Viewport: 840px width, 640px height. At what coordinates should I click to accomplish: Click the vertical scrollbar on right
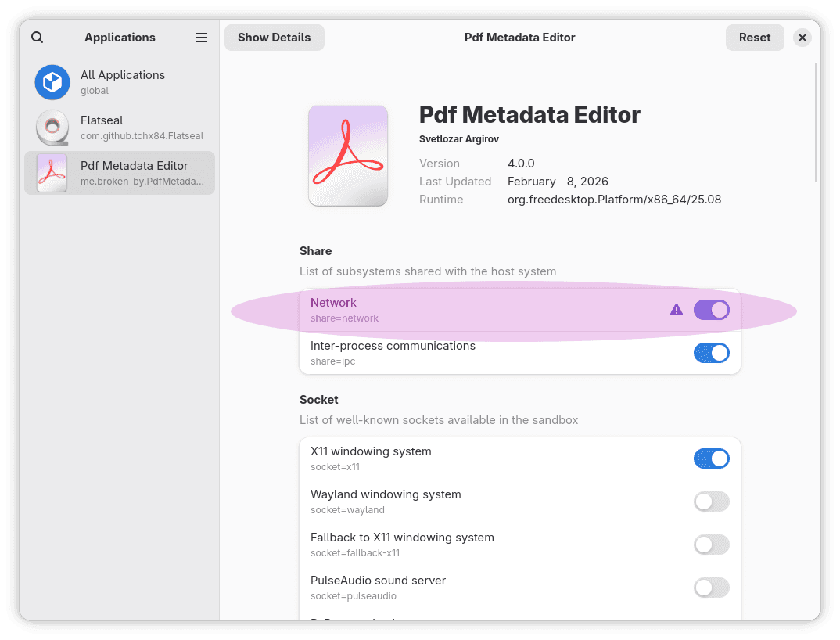(x=816, y=122)
